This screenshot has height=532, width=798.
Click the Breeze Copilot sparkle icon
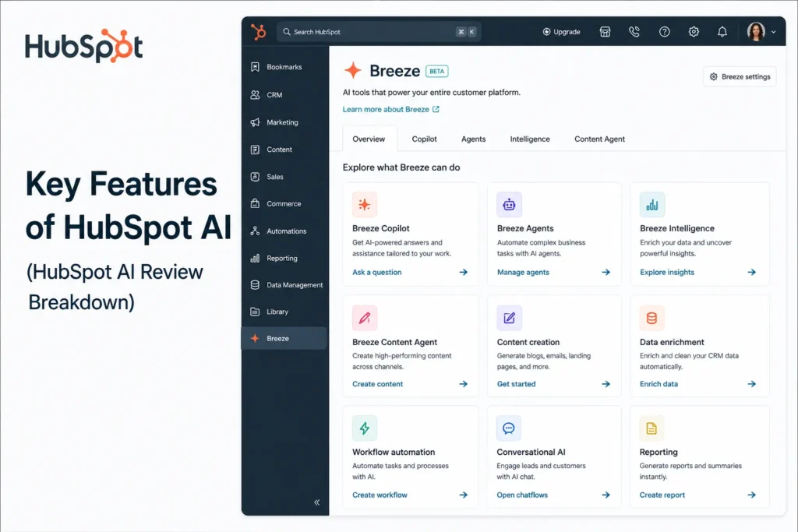pyautogui.click(x=365, y=204)
